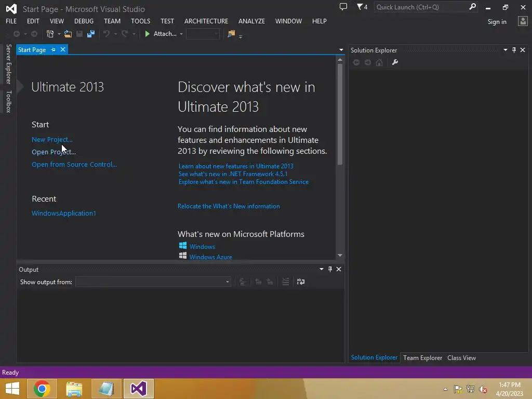532x399 pixels.
Task: Click the Start Page scroll up arrow
Action: coord(340,60)
